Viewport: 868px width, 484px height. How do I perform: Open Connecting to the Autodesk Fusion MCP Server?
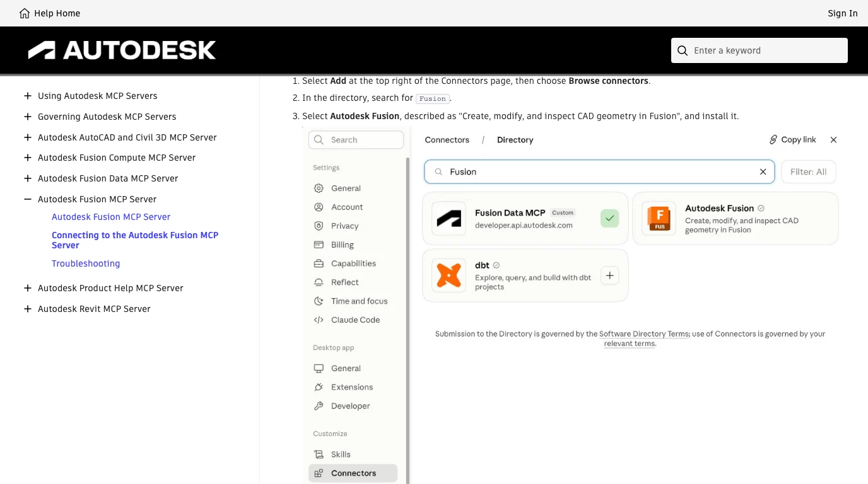[x=135, y=240]
